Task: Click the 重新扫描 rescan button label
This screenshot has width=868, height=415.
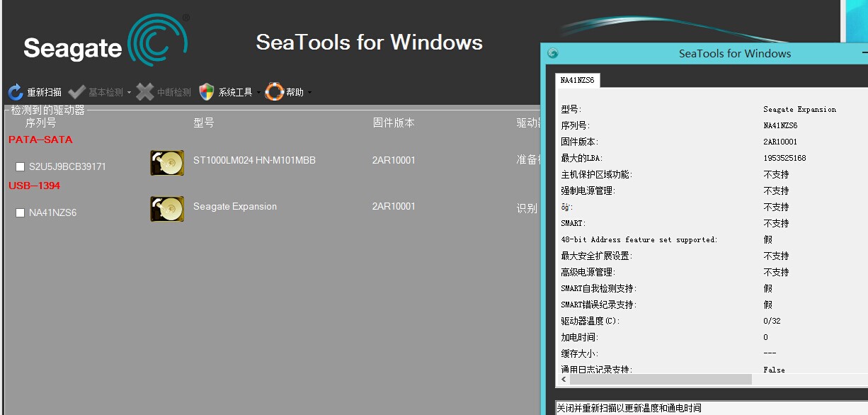Action: coord(44,92)
